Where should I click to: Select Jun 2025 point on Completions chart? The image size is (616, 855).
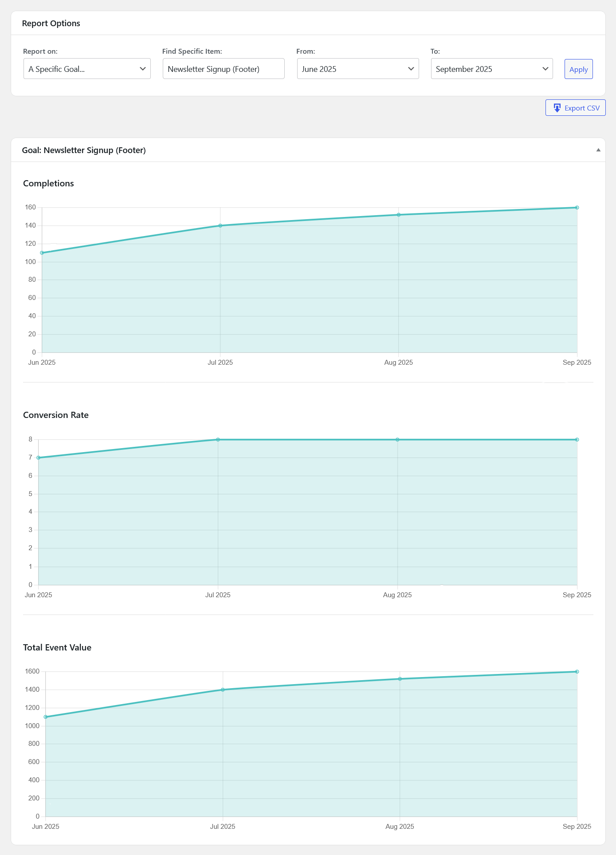(42, 253)
